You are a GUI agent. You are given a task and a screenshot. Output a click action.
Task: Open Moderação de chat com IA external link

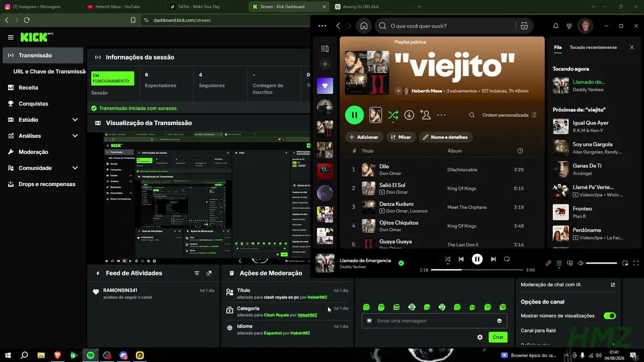(613, 285)
